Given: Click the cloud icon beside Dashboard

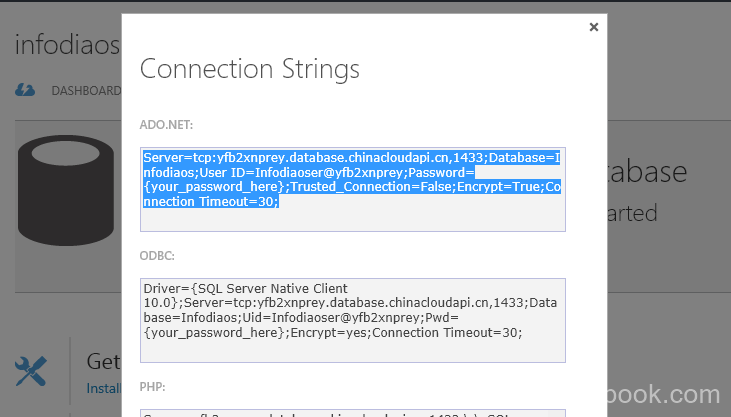Looking at the screenshot, I should click(27, 90).
